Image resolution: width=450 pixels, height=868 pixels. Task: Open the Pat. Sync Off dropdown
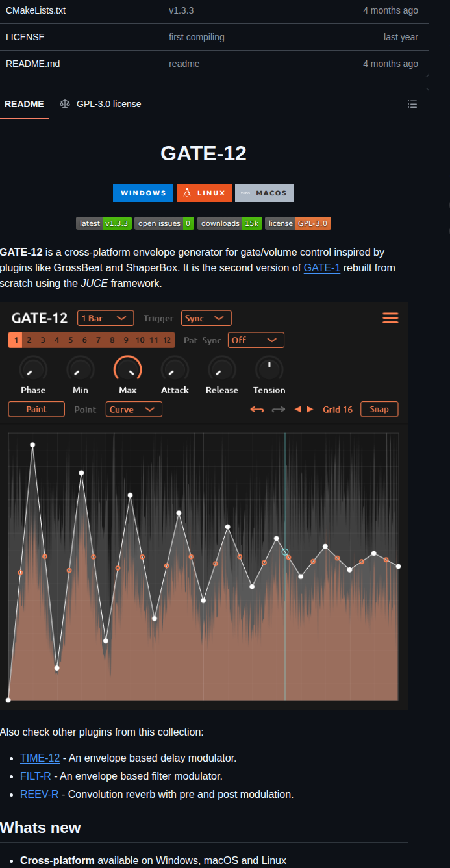click(256, 340)
